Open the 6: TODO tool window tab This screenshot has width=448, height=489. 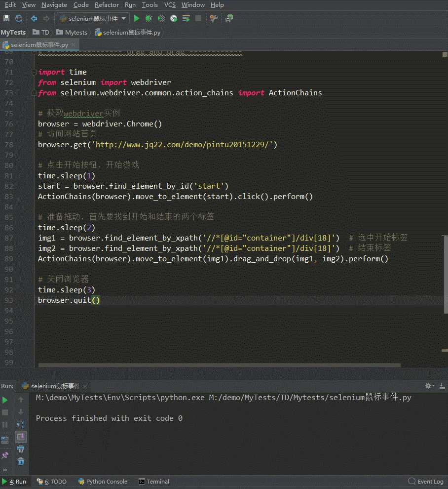pyautogui.click(x=52, y=482)
